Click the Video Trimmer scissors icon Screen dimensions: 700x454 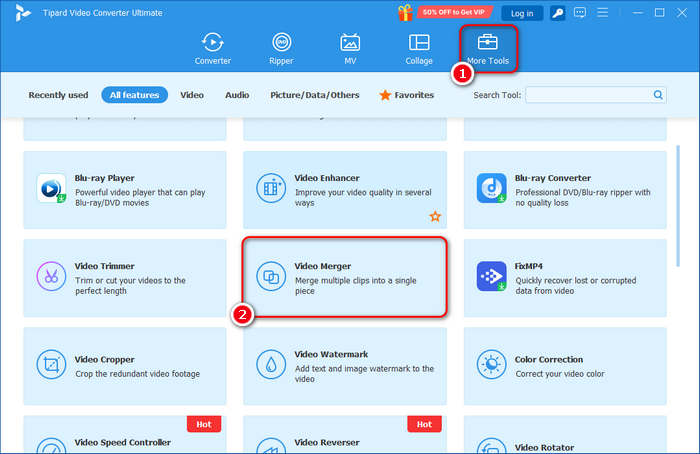pyautogui.click(x=51, y=276)
